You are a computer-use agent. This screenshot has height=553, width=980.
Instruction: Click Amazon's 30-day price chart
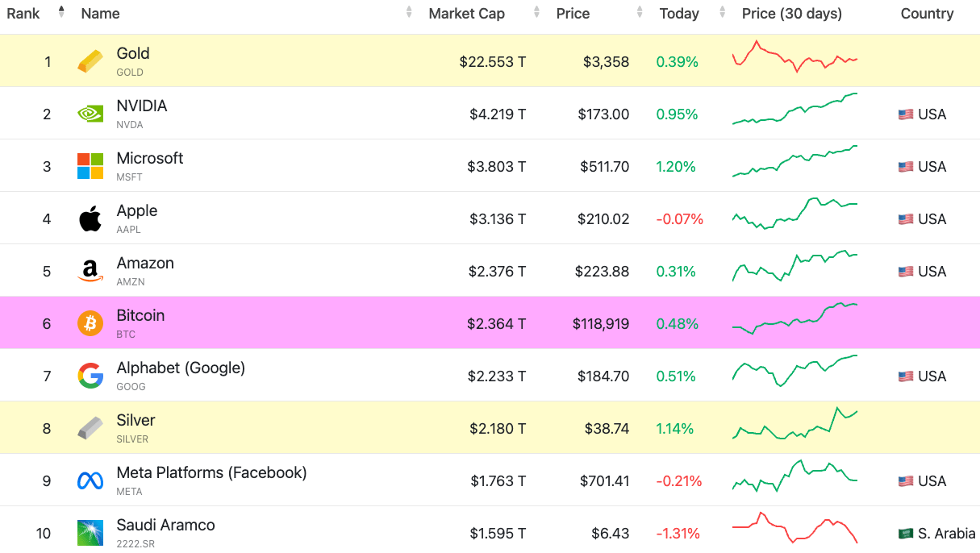point(794,266)
